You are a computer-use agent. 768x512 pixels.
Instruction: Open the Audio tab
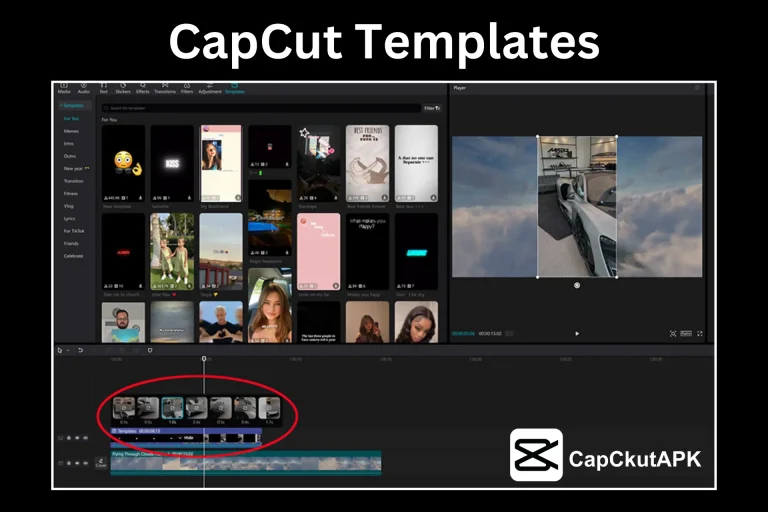[84, 88]
